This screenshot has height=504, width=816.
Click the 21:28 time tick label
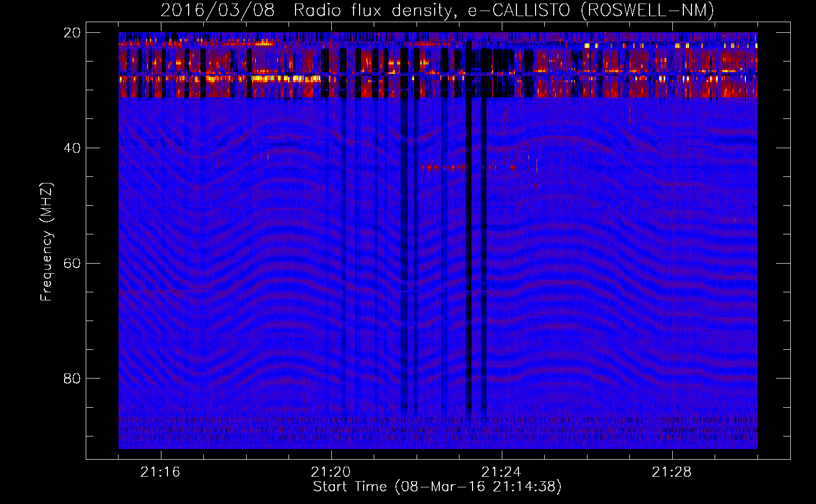[672, 472]
